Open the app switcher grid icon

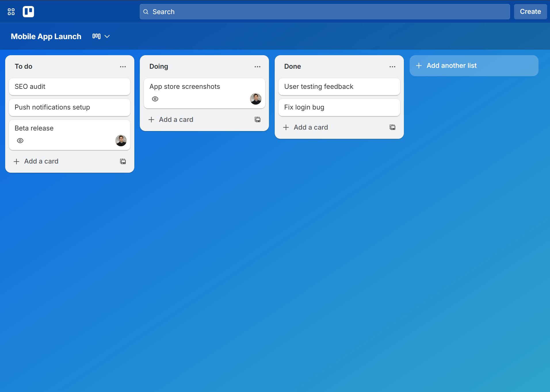[x=11, y=11]
